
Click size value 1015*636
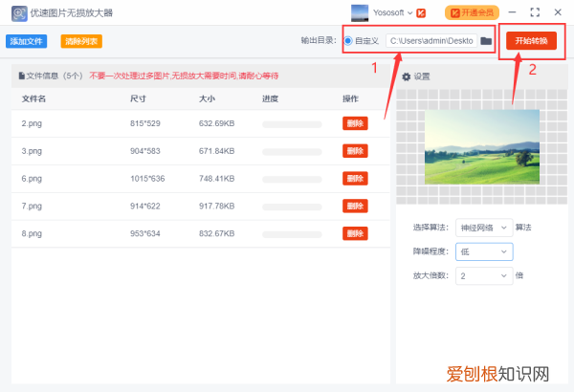pos(147,178)
